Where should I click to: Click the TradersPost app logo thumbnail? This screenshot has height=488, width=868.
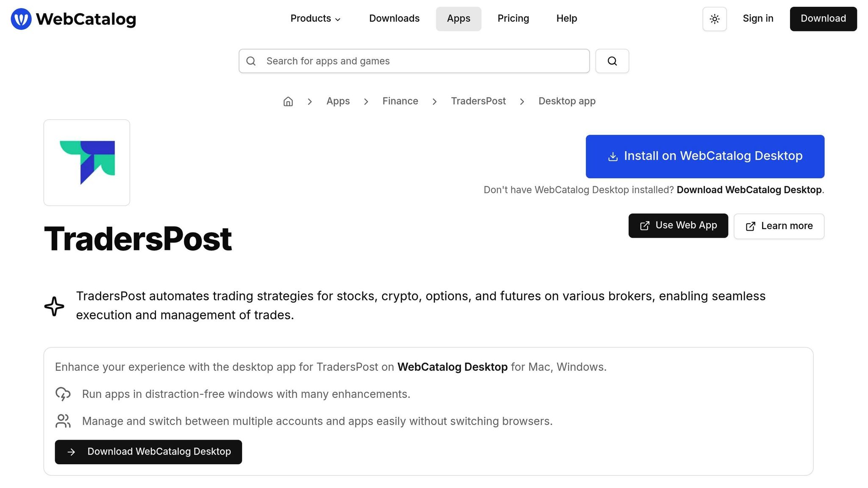click(x=87, y=163)
